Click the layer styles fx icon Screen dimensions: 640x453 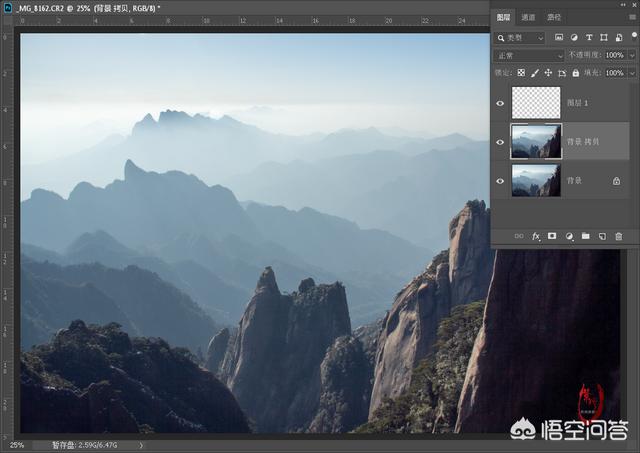[536, 236]
